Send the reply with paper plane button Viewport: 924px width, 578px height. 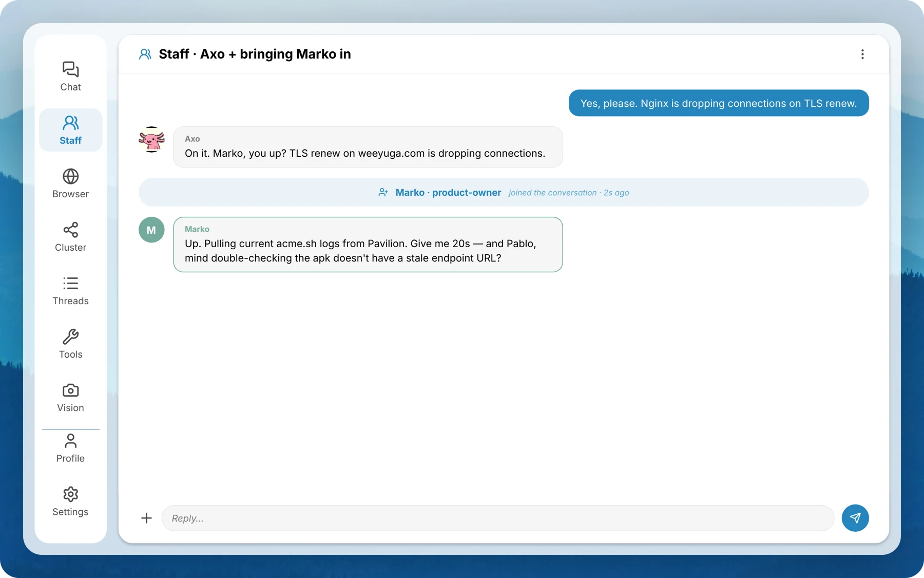(855, 518)
